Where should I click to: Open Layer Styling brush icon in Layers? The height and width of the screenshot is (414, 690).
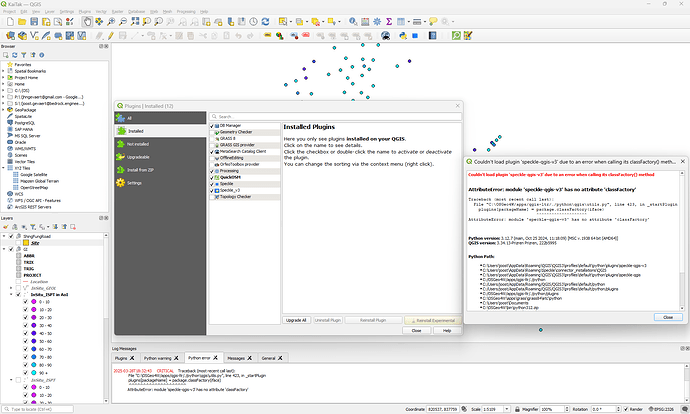tap(6, 227)
